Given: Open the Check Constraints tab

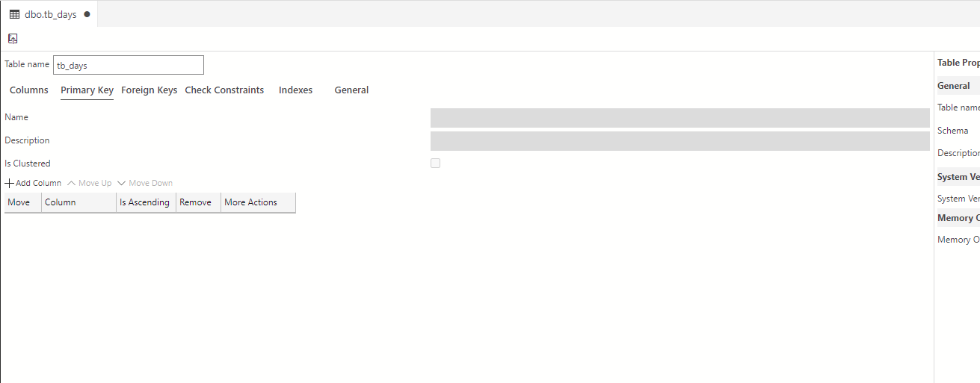Looking at the screenshot, I should tap(224, 90).
